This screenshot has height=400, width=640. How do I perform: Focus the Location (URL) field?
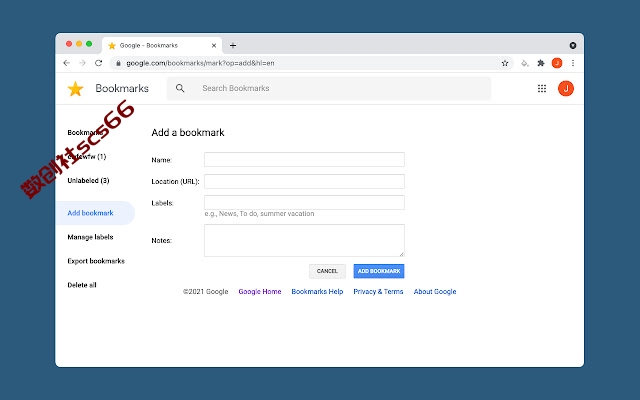tap(304, 181)
